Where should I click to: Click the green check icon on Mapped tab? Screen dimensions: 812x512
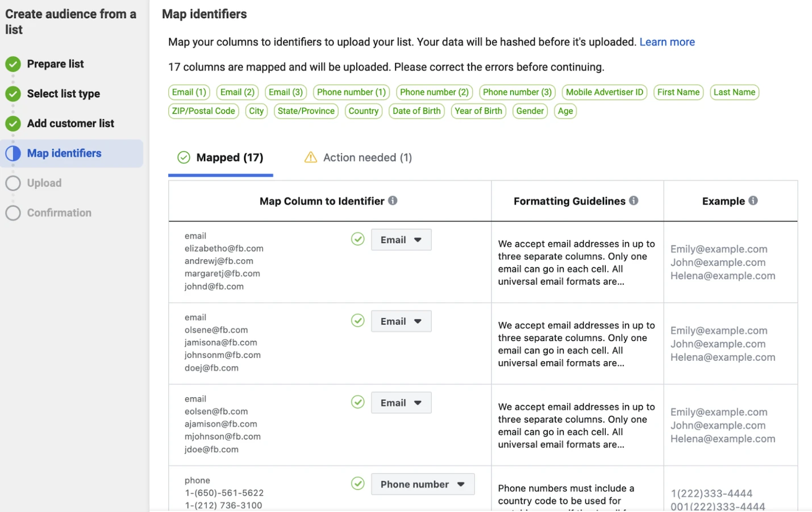(x=184, y=157)
